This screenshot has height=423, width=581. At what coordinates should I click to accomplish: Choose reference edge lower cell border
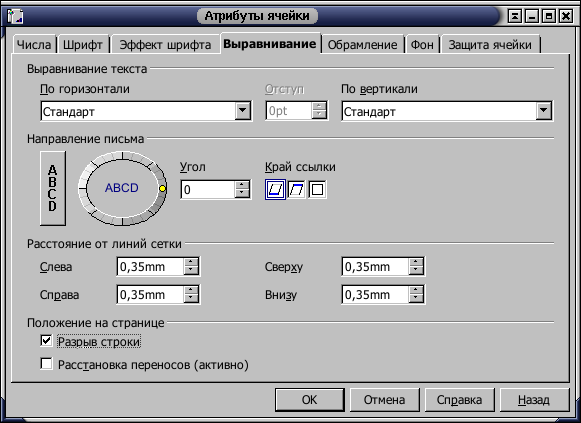point(275,190)
